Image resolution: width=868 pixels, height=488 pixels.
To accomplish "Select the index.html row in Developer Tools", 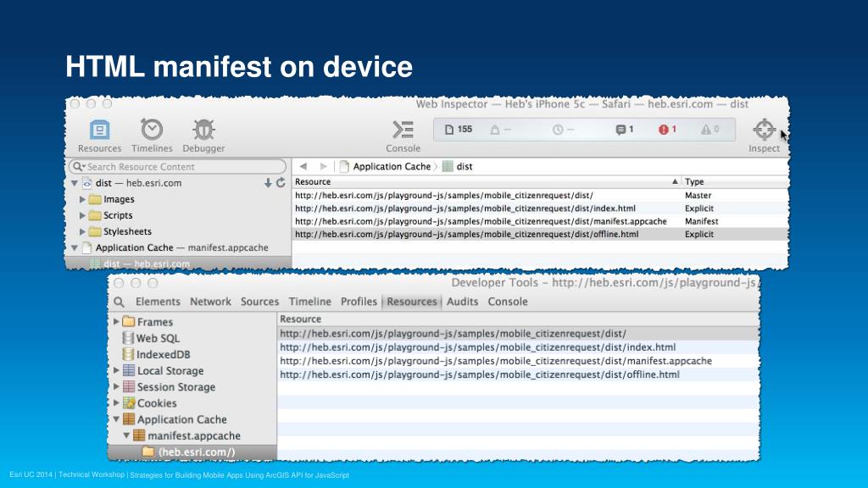I will coord(518,347).
